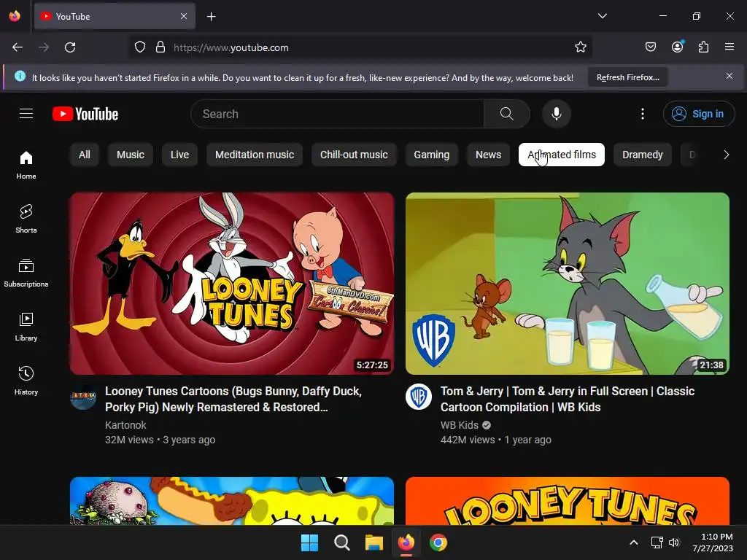747x560 pixels.
Task: Open the orange Looney Tunes thumbnail
Action: [x=568, y=501]
